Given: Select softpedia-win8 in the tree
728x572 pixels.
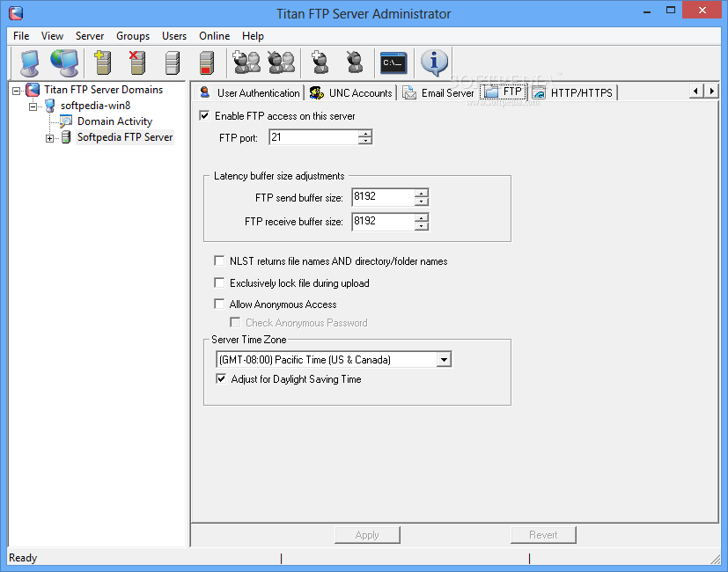Looking at the screenshot, I should 95,106.
